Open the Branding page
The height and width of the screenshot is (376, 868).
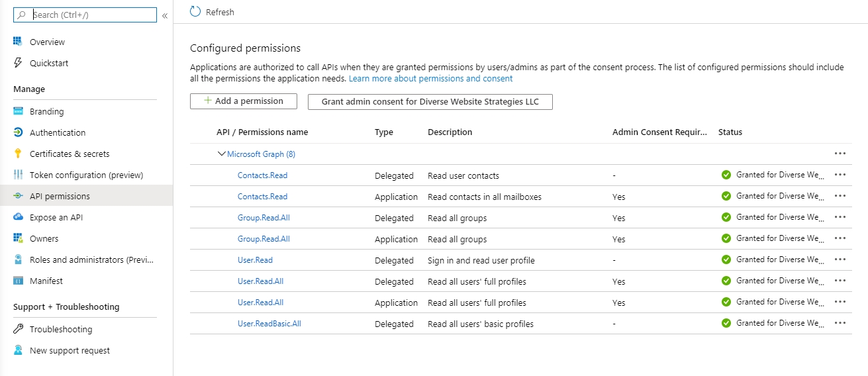coord(46,111)
